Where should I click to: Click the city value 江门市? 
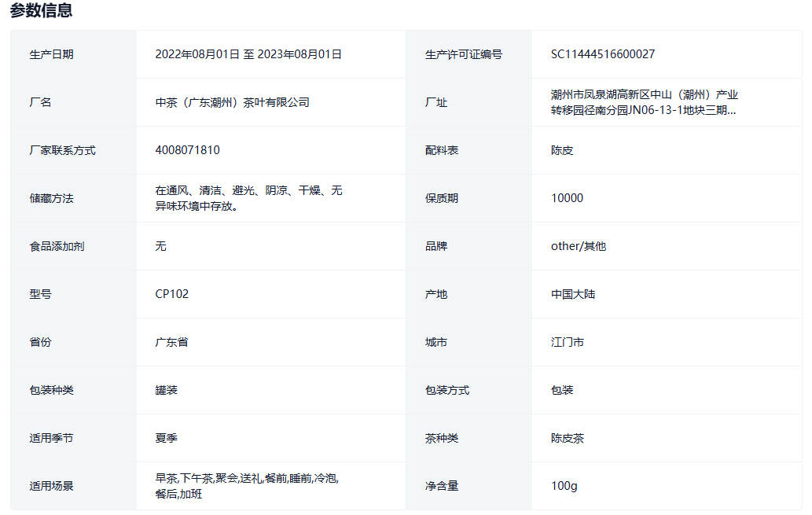click(568, 342)
